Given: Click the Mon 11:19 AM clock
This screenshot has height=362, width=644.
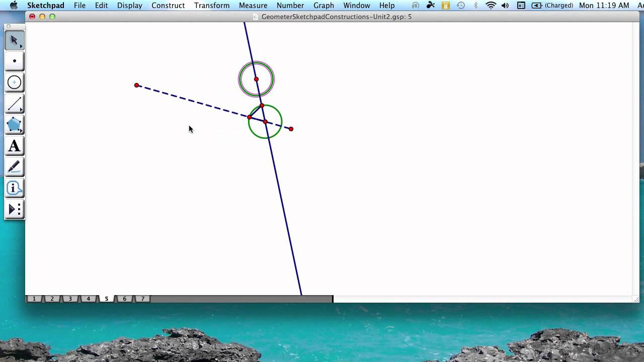Looking at the screenshot, I should 604,6.
